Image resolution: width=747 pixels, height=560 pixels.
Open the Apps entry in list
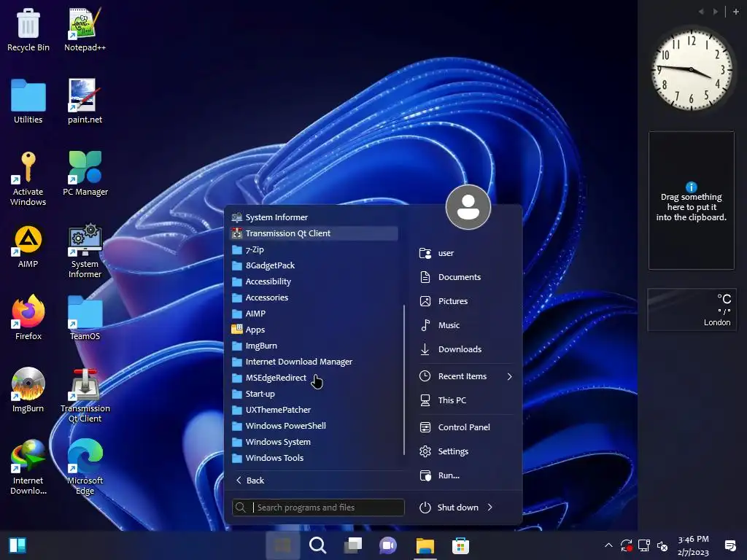(x=314, y=330)
